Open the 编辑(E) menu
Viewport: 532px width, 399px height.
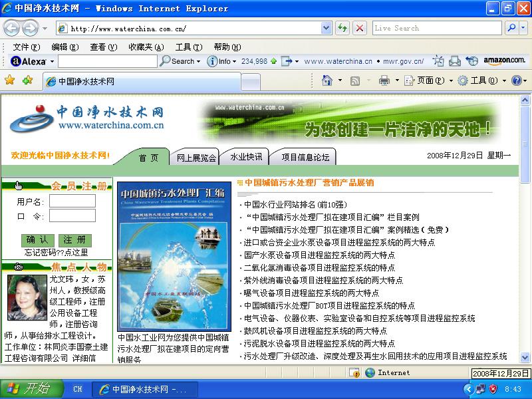[65, 47]
